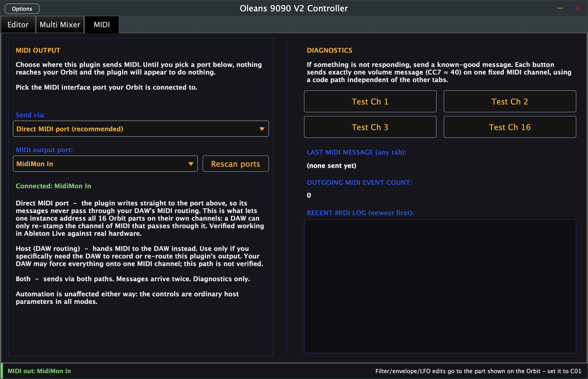Click the Test Ch 3 button
Screen dimensions: 588x379
coord(370,127)
